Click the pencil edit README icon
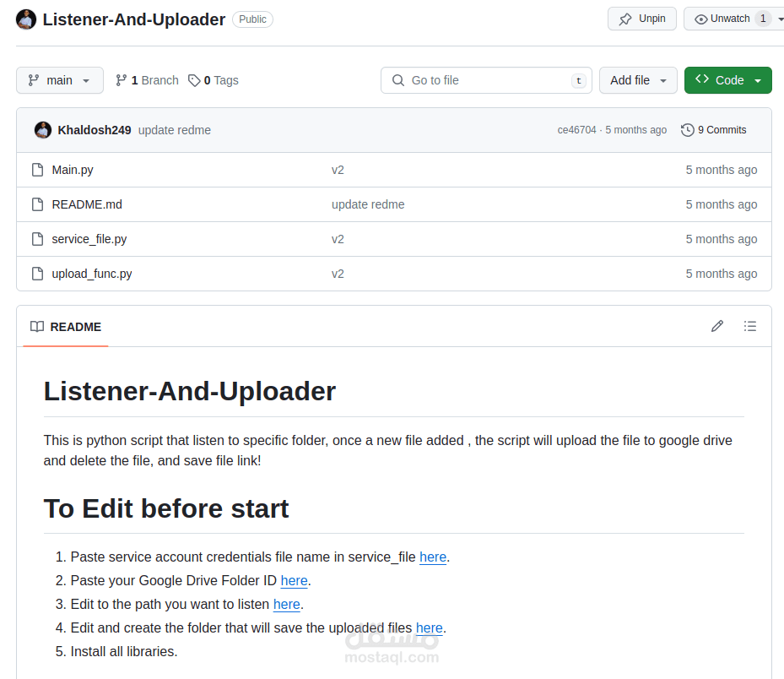 click(717, 326)
